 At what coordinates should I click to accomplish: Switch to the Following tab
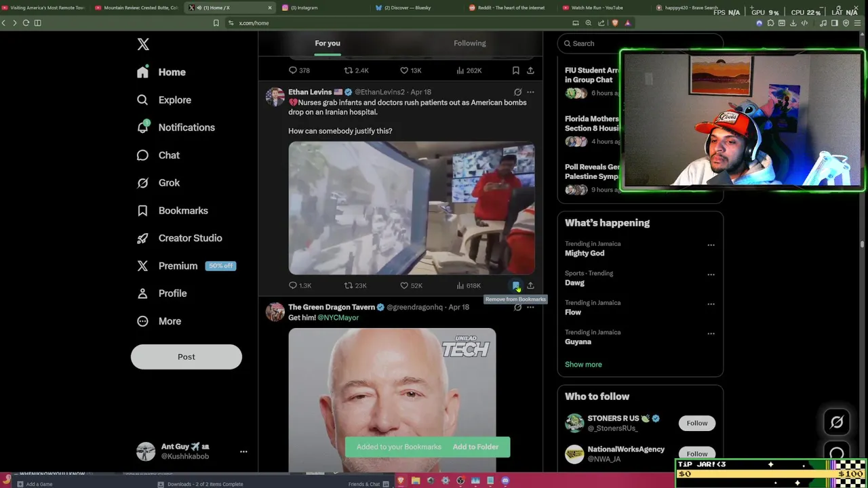coord(470,43)
